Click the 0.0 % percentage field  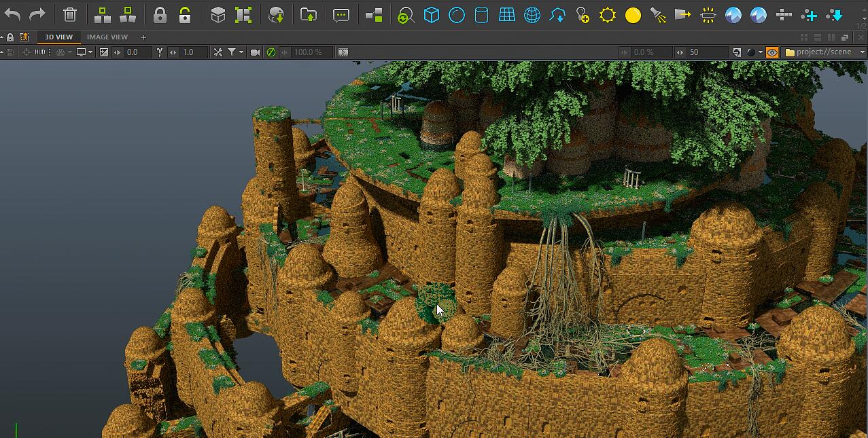pos(651,52)
